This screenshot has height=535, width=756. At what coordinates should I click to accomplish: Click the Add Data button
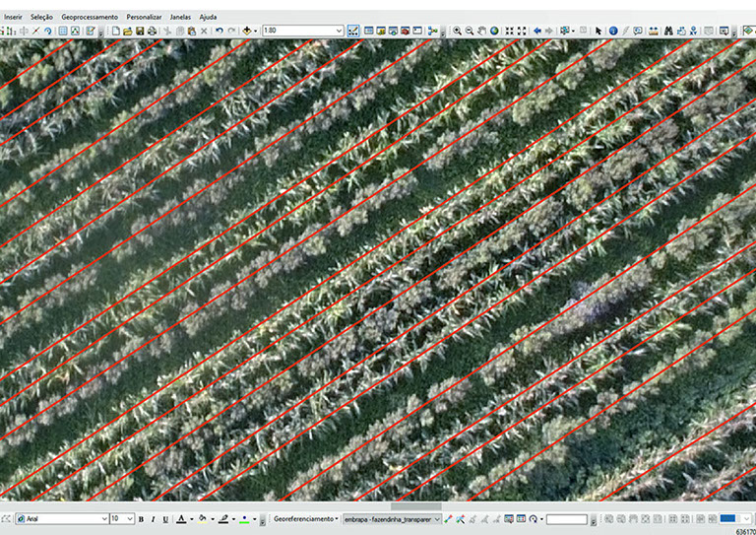click(246, 32)
